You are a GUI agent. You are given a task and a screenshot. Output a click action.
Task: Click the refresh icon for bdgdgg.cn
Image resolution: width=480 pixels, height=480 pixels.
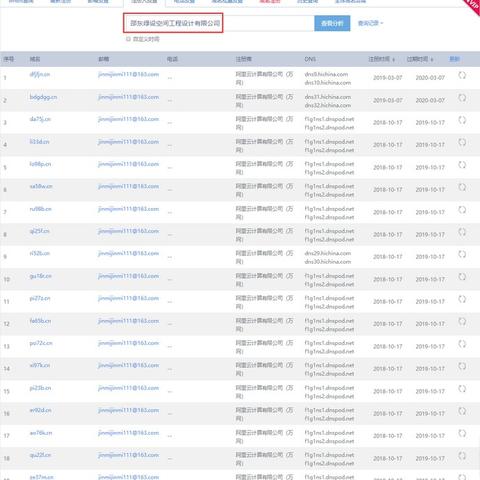coord(462,98)
